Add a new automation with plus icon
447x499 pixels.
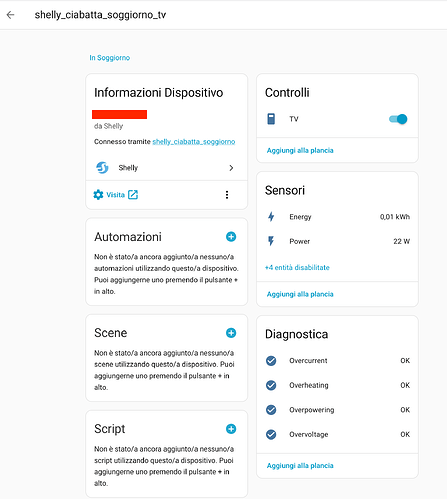(231, 237)
